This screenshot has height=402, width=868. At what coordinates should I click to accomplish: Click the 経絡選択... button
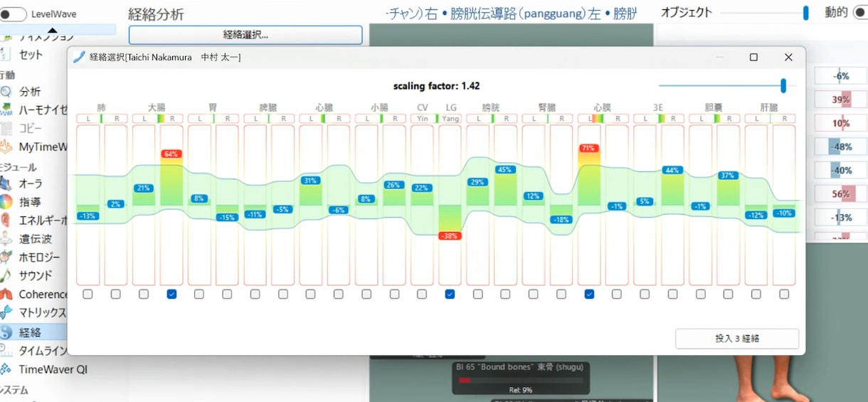tap(245, 35)
